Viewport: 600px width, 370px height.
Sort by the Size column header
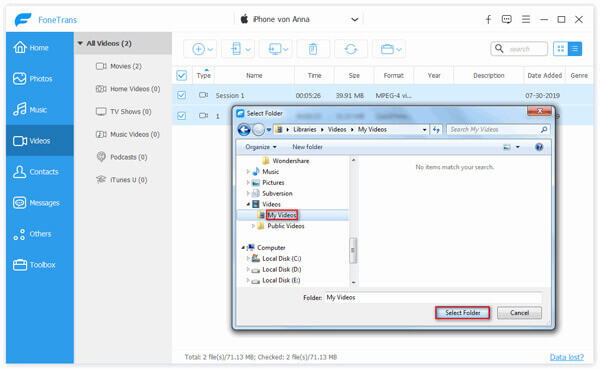click(354, 75)
